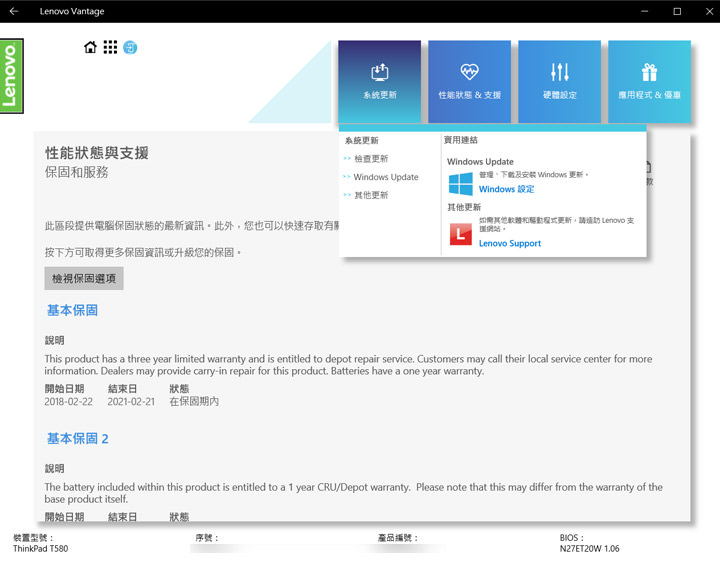The width and height of the screenshot is (720, 563).
Task: Click the Lenovo logo
Action: (11, 77)
